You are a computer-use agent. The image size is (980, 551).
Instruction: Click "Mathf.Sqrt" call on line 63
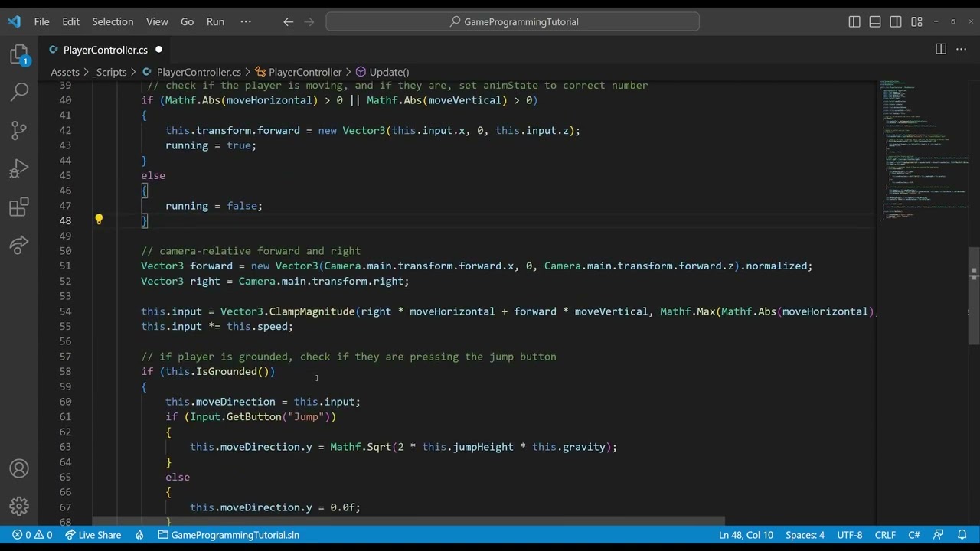pos(361,447)
